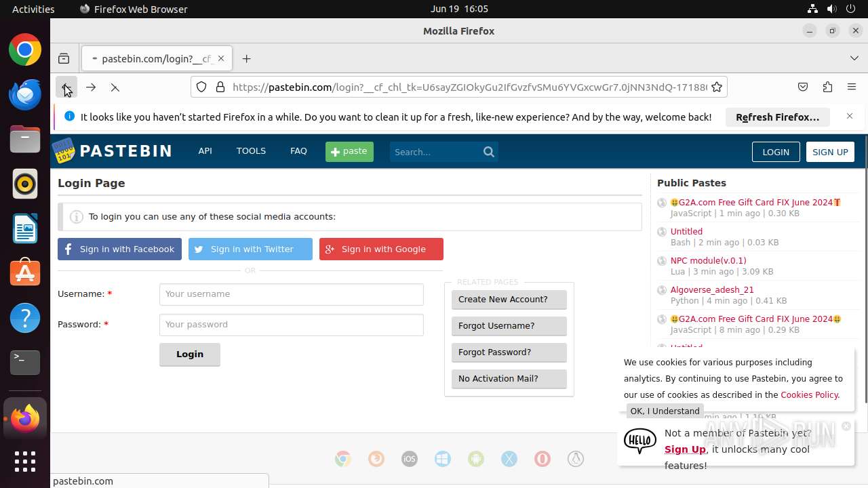
Task: Click the Refresh Firefox… button
Action: [x=778, y=117]
